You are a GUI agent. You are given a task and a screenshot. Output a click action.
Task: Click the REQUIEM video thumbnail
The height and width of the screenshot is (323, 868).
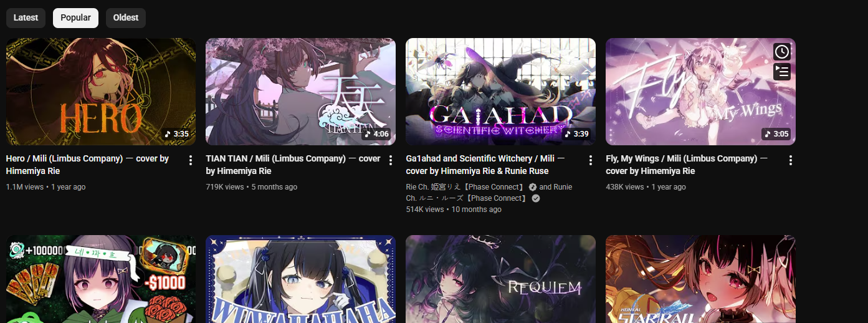[500, 279]
